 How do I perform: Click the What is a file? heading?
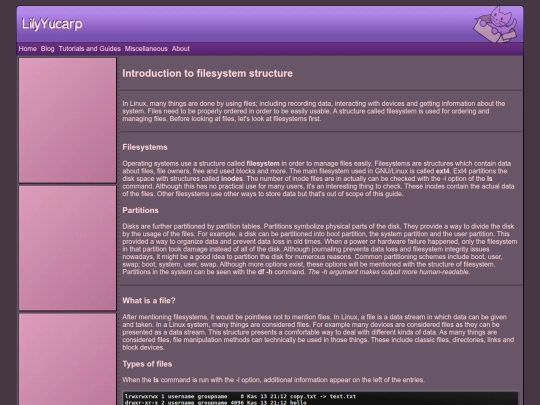[149, 301]
